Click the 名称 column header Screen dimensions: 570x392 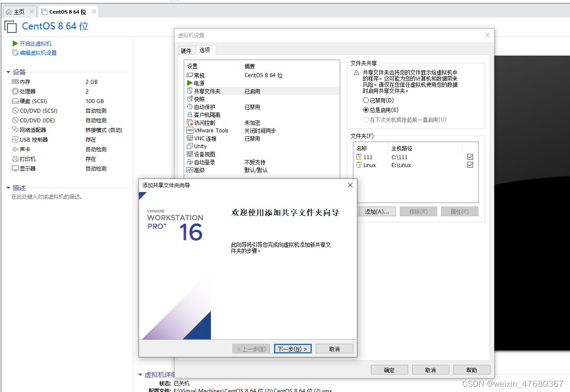click(x=362, y=149)
